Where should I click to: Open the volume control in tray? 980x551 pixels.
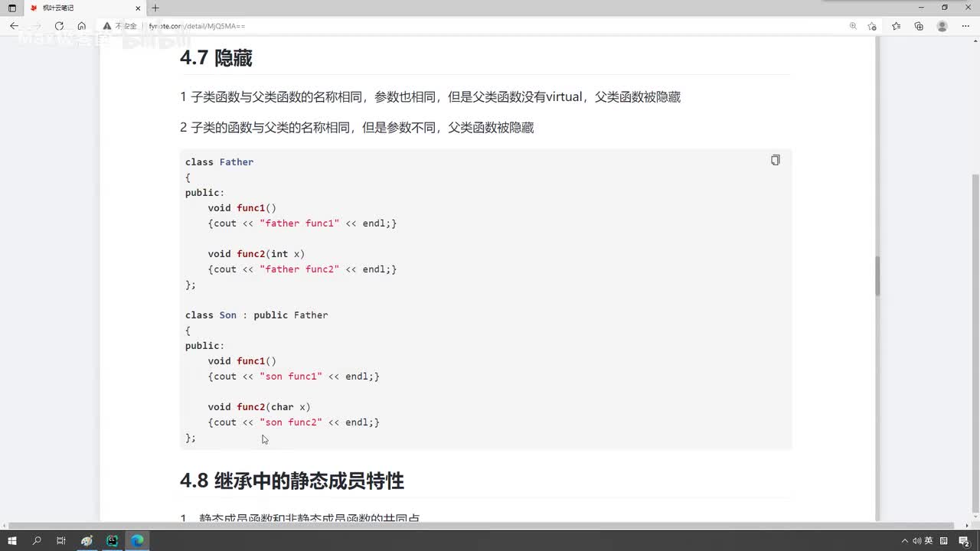tap(916, 541)
